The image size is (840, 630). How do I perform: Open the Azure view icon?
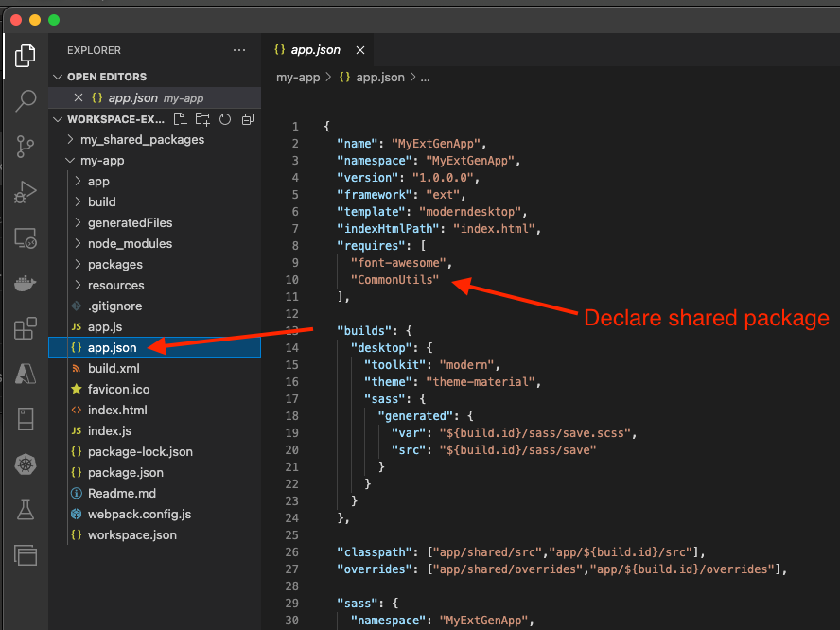click(25, 375)
